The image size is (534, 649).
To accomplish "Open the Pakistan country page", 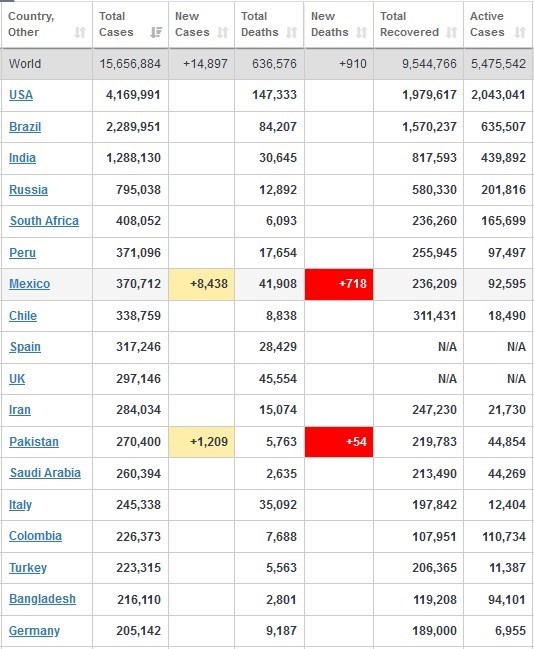I will (x=34, y=442).
